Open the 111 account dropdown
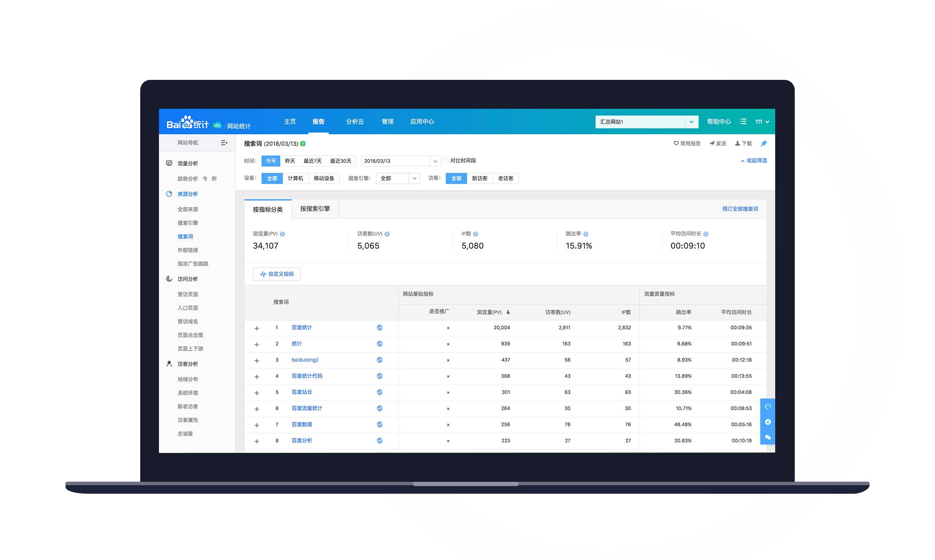Viewport: 935px width, 560px height. tap(762, 122)
